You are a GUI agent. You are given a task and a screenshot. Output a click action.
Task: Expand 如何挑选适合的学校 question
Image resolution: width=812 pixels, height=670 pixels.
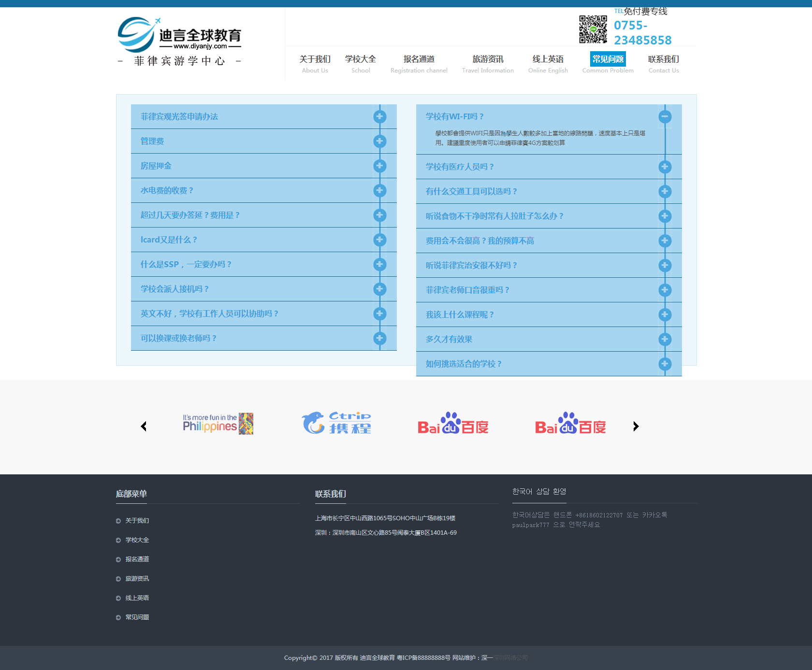click(665, 364)
